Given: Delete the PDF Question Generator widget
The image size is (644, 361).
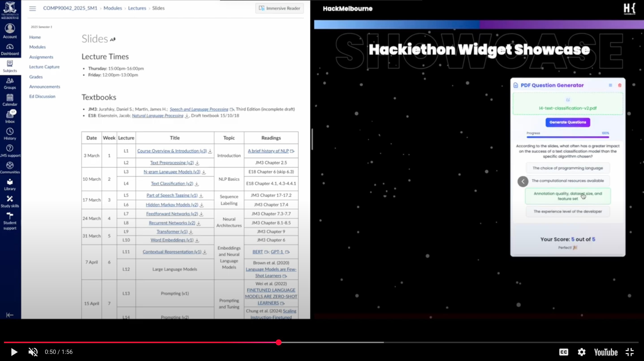Looking at the screenshot, I should (x=620, y=86).
